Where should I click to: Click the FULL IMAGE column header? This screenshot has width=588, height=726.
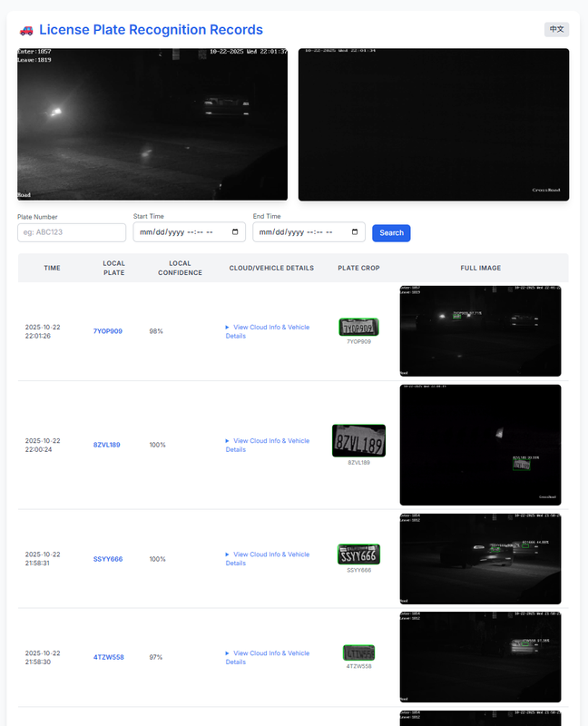point(481,268)
